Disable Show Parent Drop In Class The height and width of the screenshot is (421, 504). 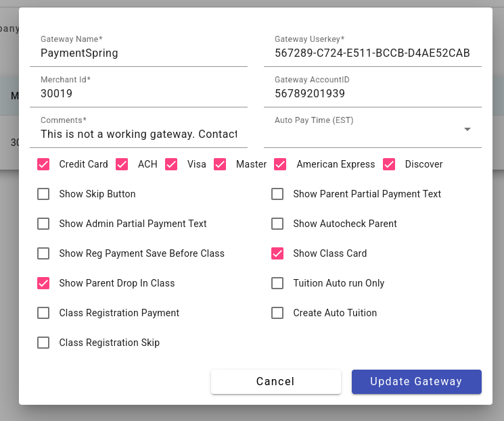point(43,283)
